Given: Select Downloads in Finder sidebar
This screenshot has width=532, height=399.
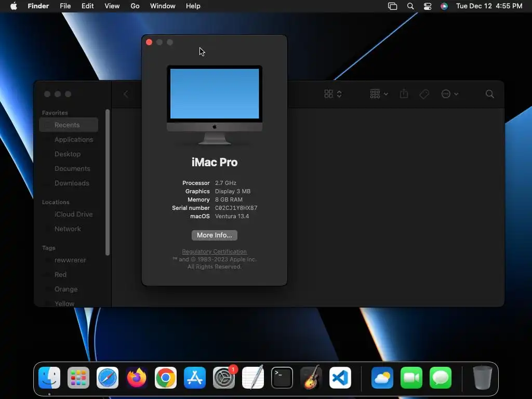Looking at the screenshot, I should pyautogui.click(x=69, y=183).
